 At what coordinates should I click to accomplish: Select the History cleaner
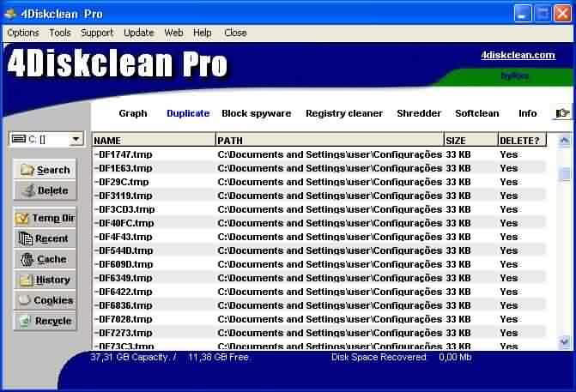45,280
